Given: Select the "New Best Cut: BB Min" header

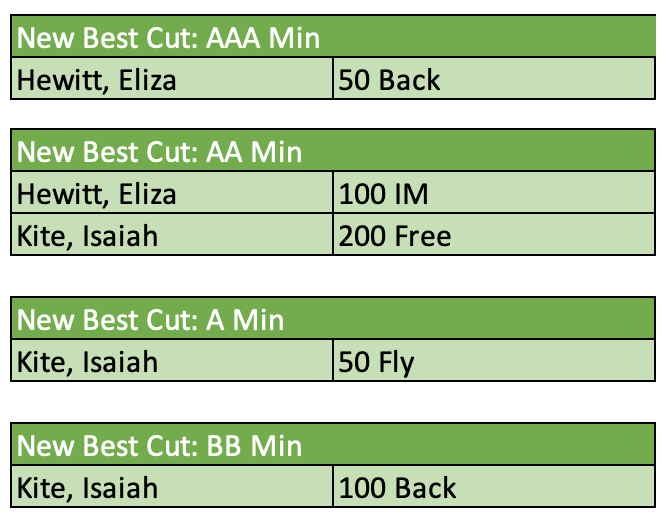Looking at the screenshot, I should pyautogui.click(x=160, y=444).
